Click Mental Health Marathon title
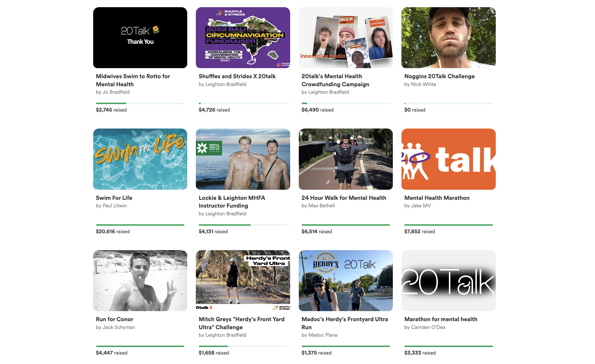The image size is (595, 364). [437, 198]
